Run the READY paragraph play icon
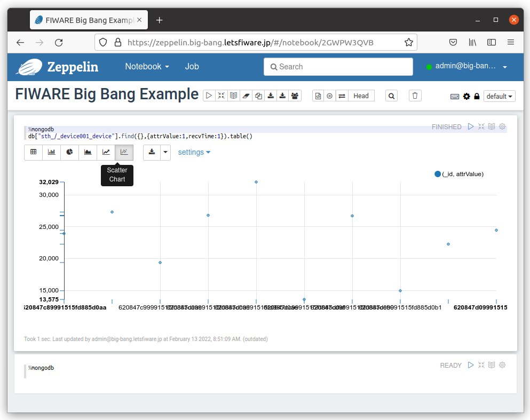This screenshot has height=420, width=530. [x=471, y=365]
